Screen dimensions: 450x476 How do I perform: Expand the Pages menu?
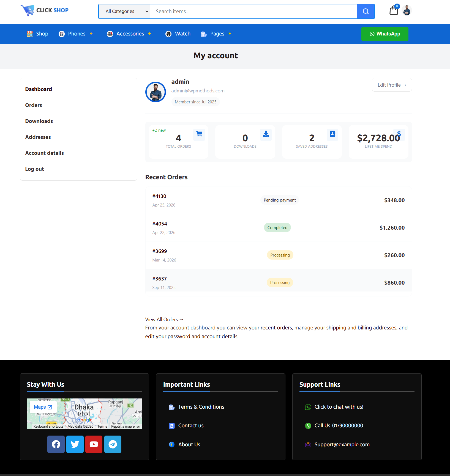pyautogui.click(x=230, y=34)
